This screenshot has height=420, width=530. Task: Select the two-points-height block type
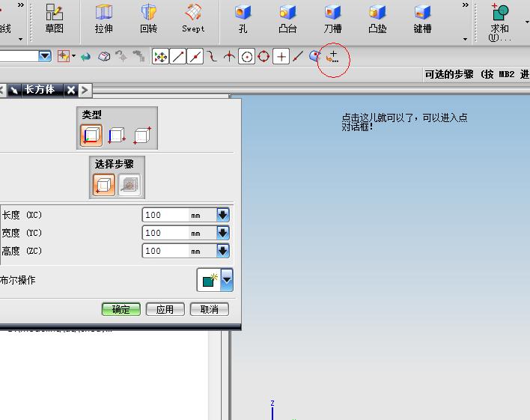pyautogui.click(x=117, y=136)
